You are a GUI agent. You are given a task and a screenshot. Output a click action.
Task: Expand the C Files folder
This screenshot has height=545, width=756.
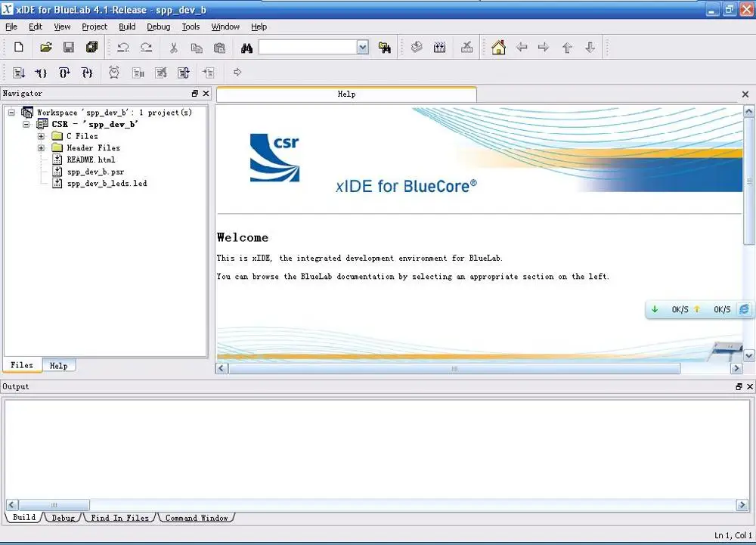pyautogui.click(x=42, y=136)
